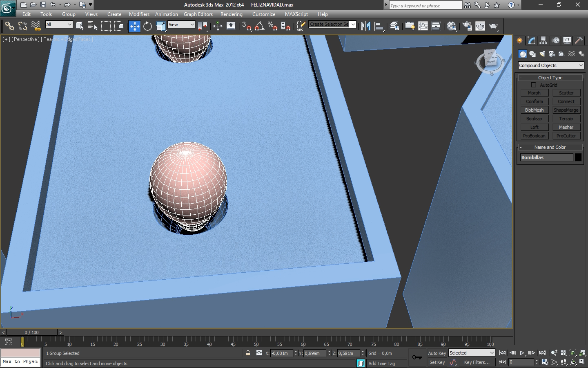Screen dimensions: 588x368
Task: Click the Mirror tool icon
Action: point(366,26)
